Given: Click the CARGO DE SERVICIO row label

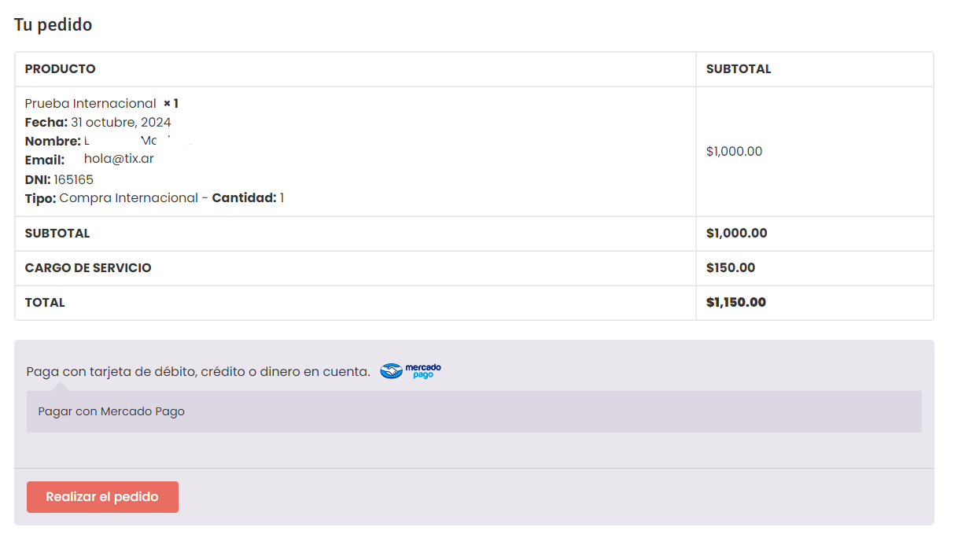Looking at the screenshot, I should coord(87,268).
